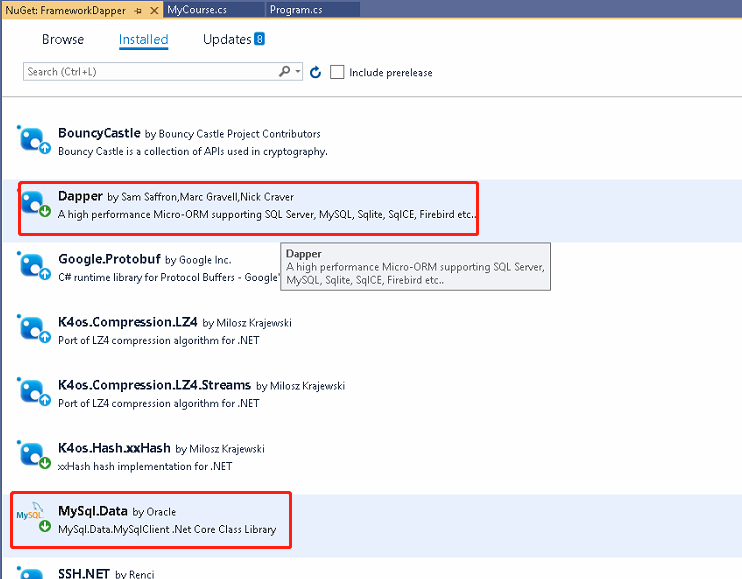Click the Updates count badge 8
The image size is (742, 579).
(x=259, y=39)
